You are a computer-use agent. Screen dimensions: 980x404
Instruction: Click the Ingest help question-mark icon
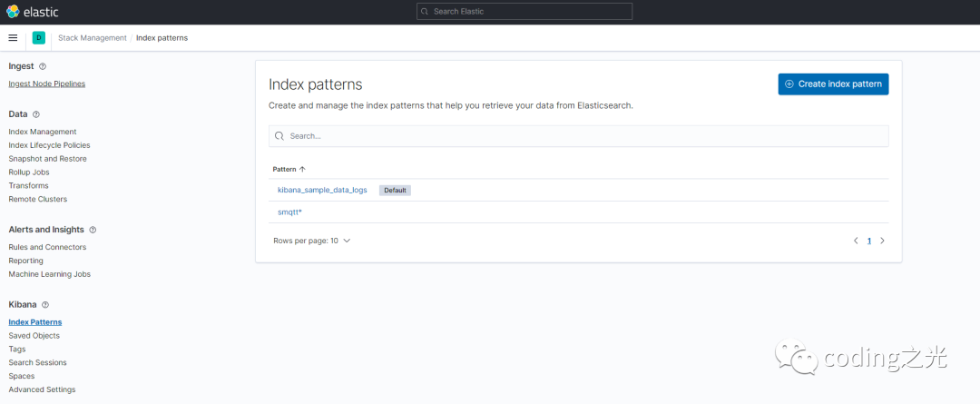click(43, 66)
